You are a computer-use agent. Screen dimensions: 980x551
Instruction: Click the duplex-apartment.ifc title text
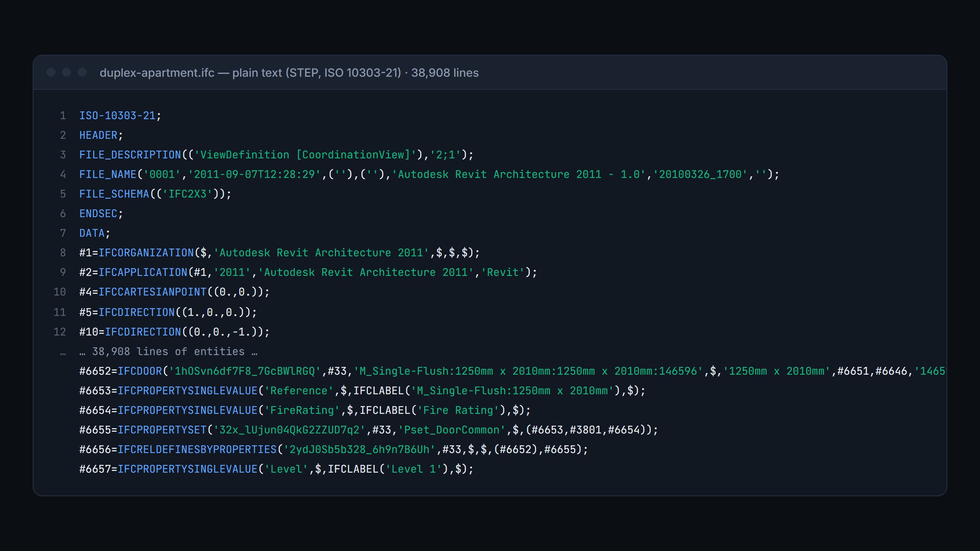pos(289,73)
